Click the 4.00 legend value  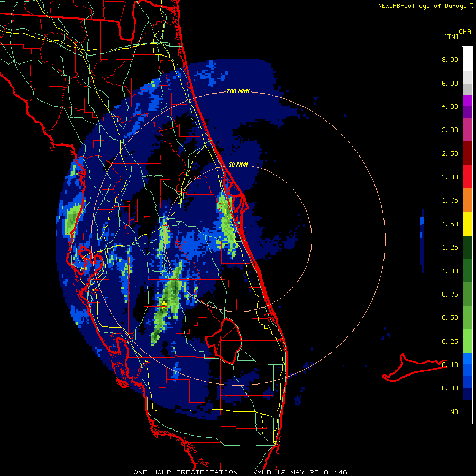(450, 106)
